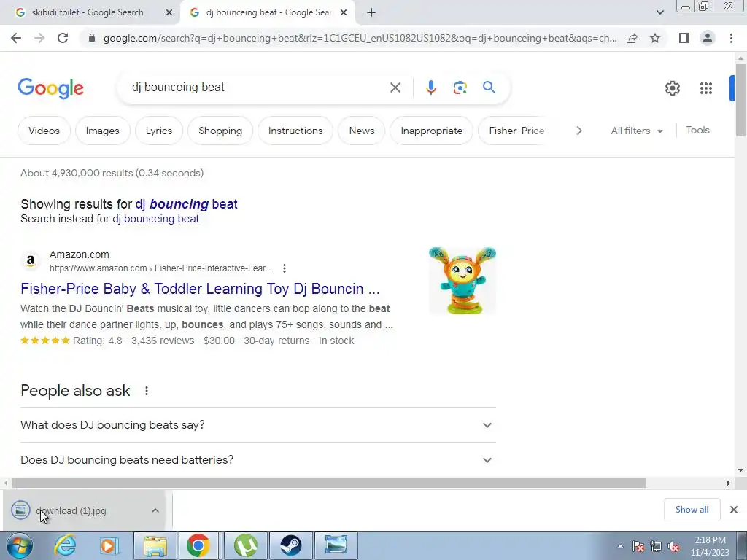This screenshot has height=560, width=747.
Task: Switch to News results
Action: coord(362,131)
